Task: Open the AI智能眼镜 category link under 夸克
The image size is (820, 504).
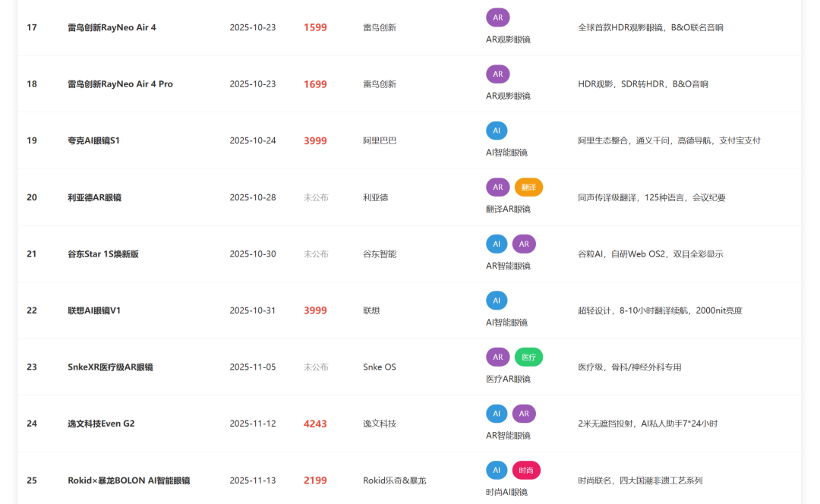Action: [x=507, y=152]
